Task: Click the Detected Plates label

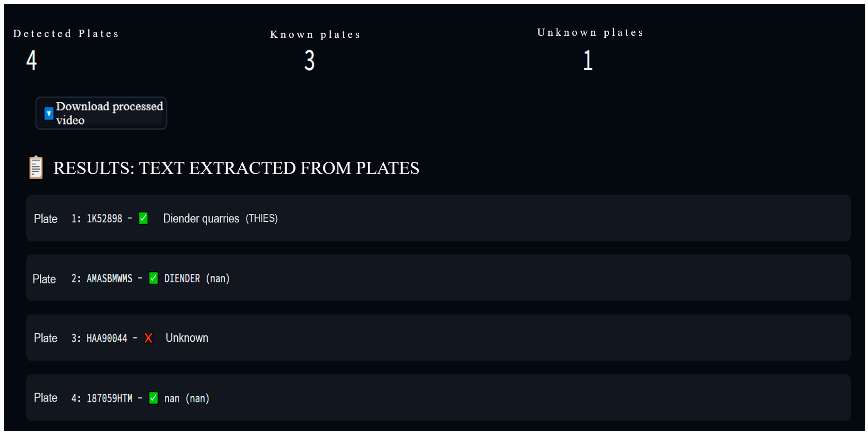Action: (x=66, y=34)
